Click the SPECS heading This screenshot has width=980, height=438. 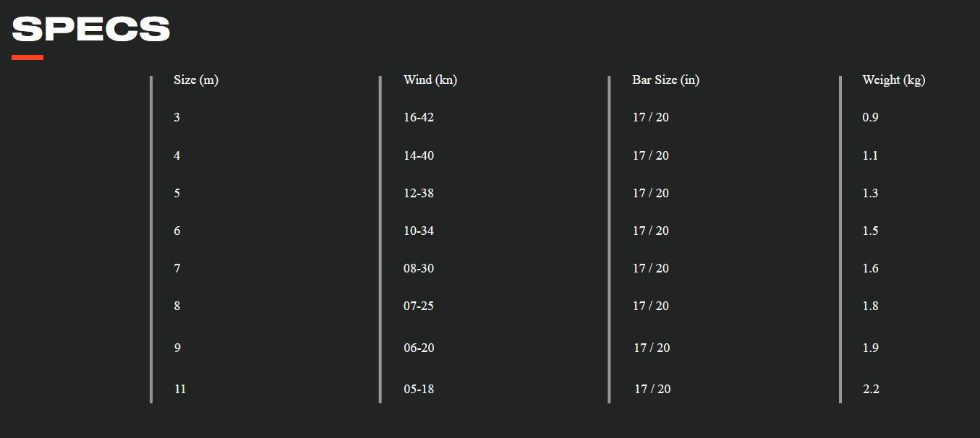(x=91, y=30)
